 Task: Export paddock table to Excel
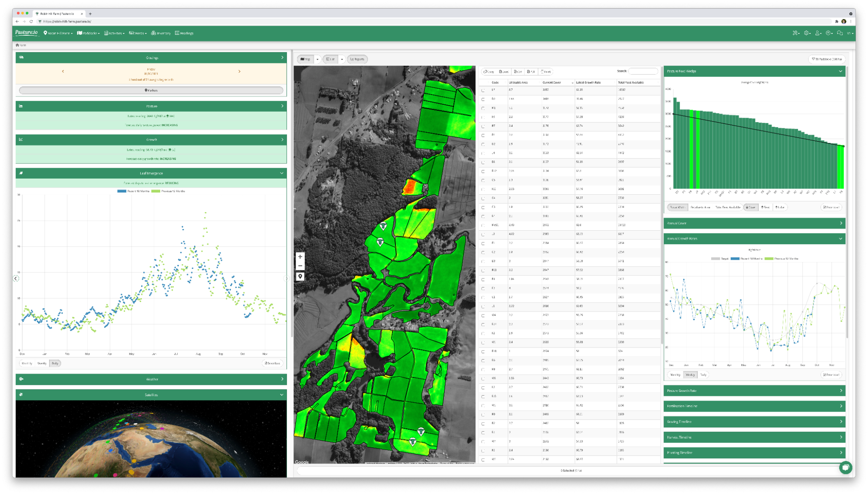tap(504, 72)
